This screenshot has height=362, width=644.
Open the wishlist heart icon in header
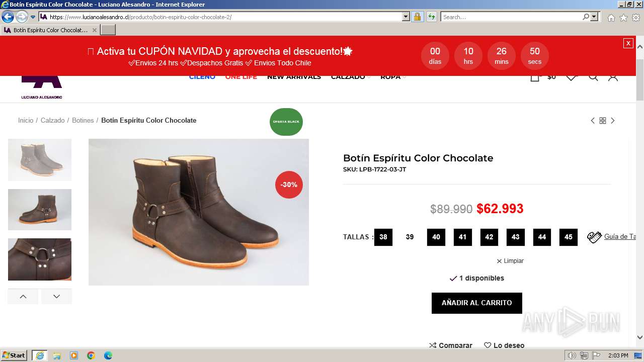click(571, 77)
